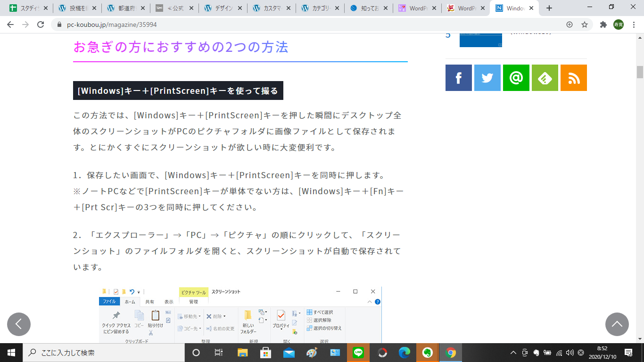644x362 pixels.
Task: Show hidden system tray icons
Action: pos(513,353)
